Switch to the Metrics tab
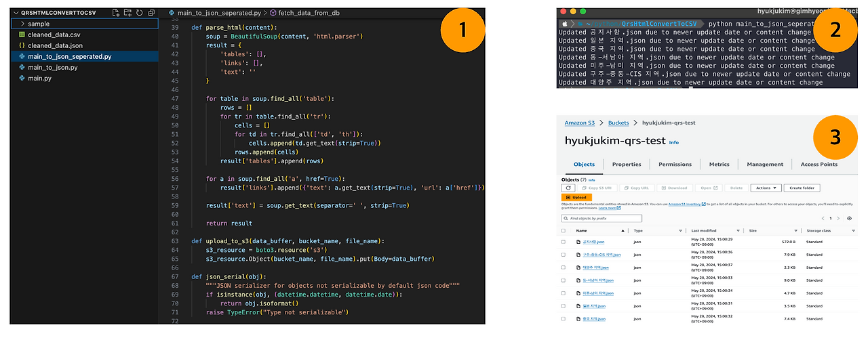Viewport: 868px width, 361px height. [x=719, y=164]
